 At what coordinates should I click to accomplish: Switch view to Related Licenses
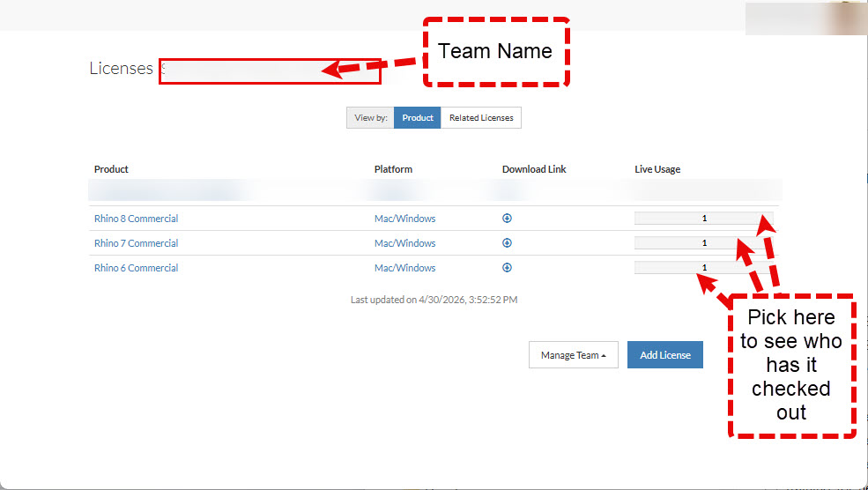[481, 118]
